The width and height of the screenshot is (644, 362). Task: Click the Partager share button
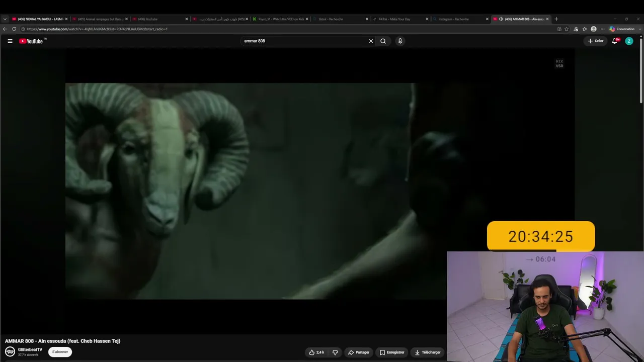point(359,352)
